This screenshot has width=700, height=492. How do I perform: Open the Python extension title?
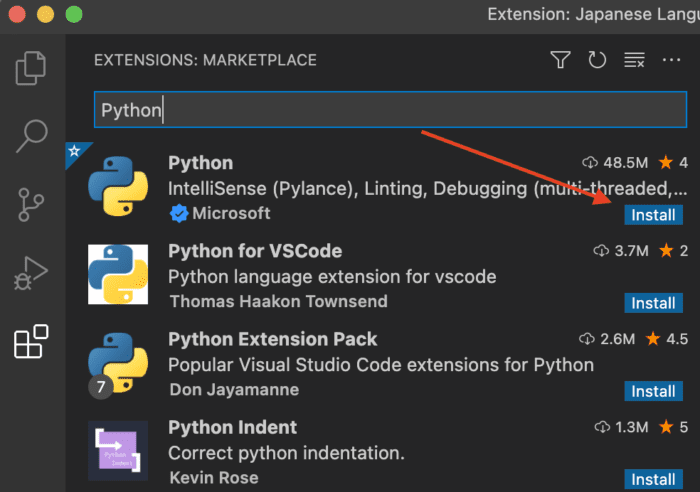coord(200,163)
